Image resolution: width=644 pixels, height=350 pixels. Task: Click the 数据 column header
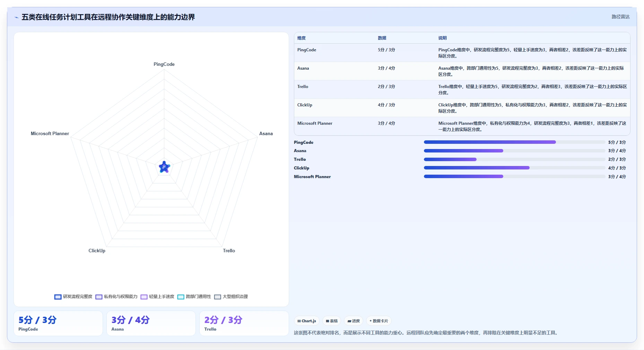point(382,38)
